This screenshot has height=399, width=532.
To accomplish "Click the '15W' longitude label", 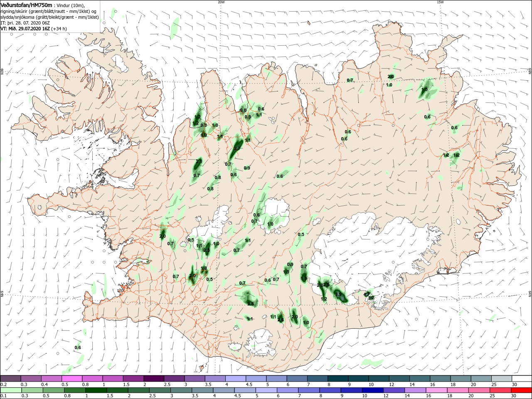I will pyautogui.click(x=440, y=2).
